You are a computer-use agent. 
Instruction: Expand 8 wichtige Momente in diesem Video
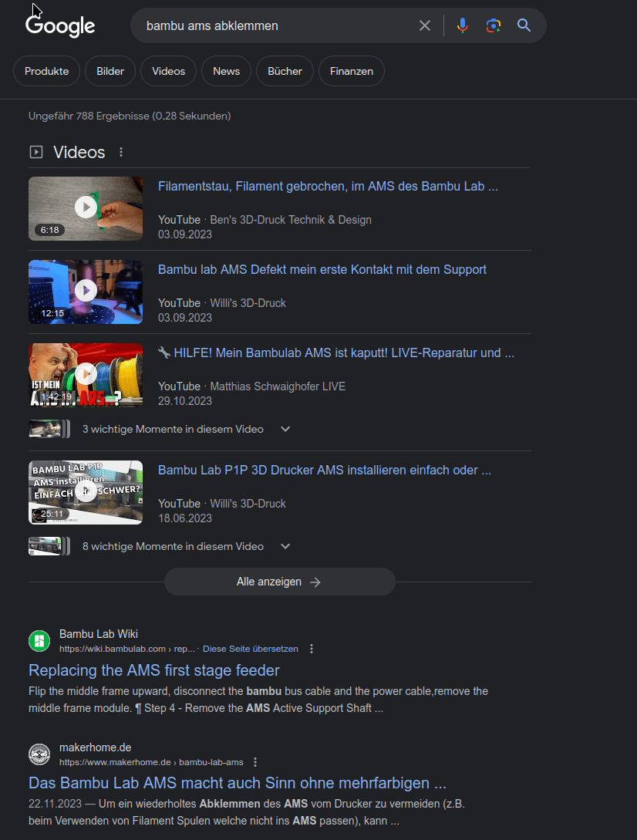285,546
